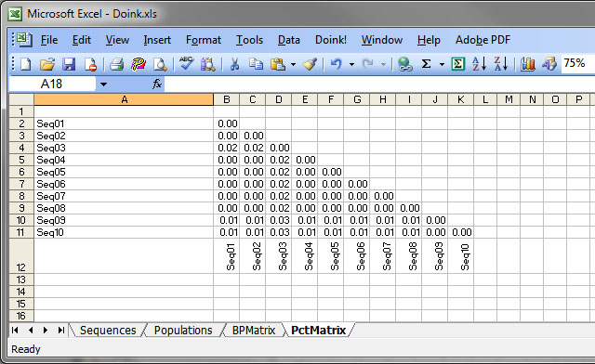595x364 pixels.
Task: Open the Tools menu
Action: tap(249, 40)
